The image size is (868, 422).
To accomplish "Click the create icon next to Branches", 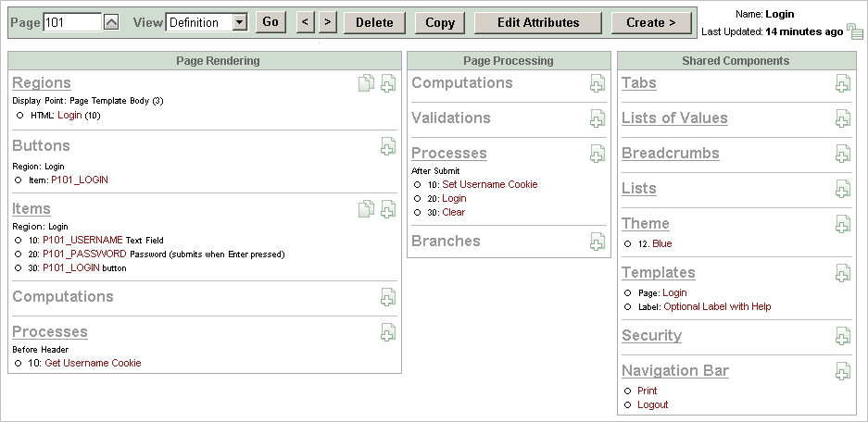I will click(598, 242).
